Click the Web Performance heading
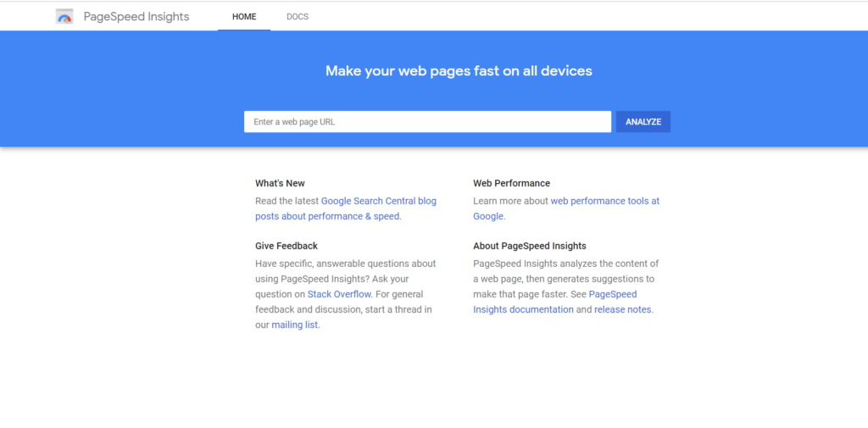This screenshot has width=868, height=428. point(511,183)
